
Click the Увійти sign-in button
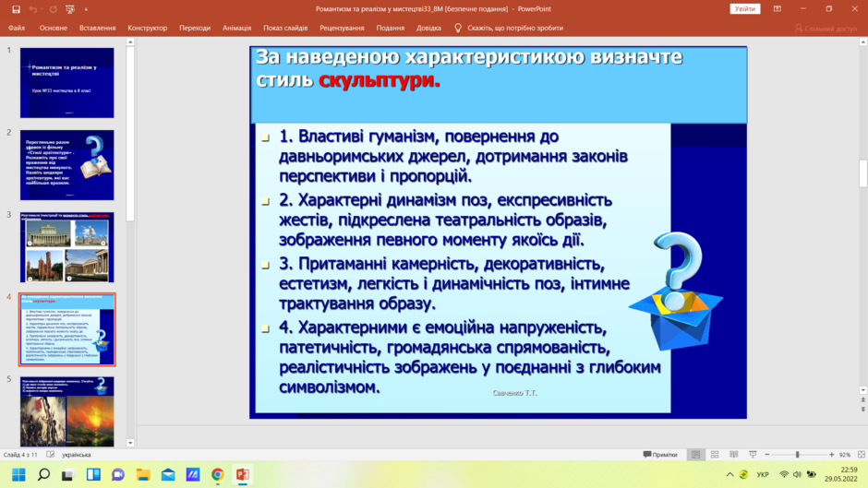click(745, 9)
